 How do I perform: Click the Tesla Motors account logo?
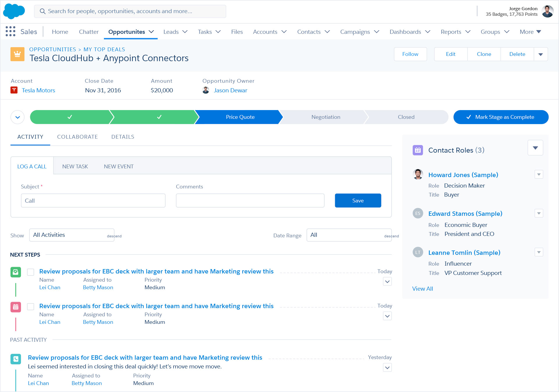coord(14,90)
